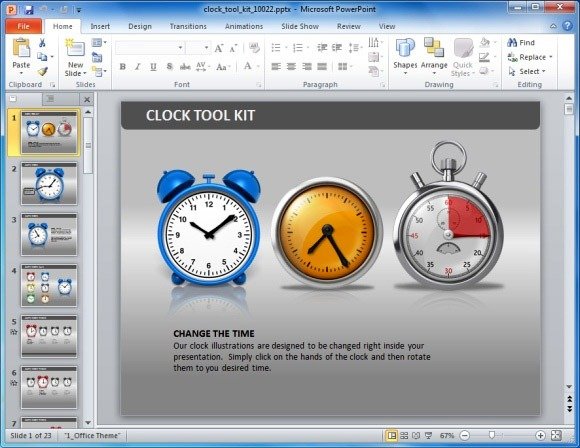Click the Decrease List Level icon
The image size is (580, 448).
pos(322,47)
